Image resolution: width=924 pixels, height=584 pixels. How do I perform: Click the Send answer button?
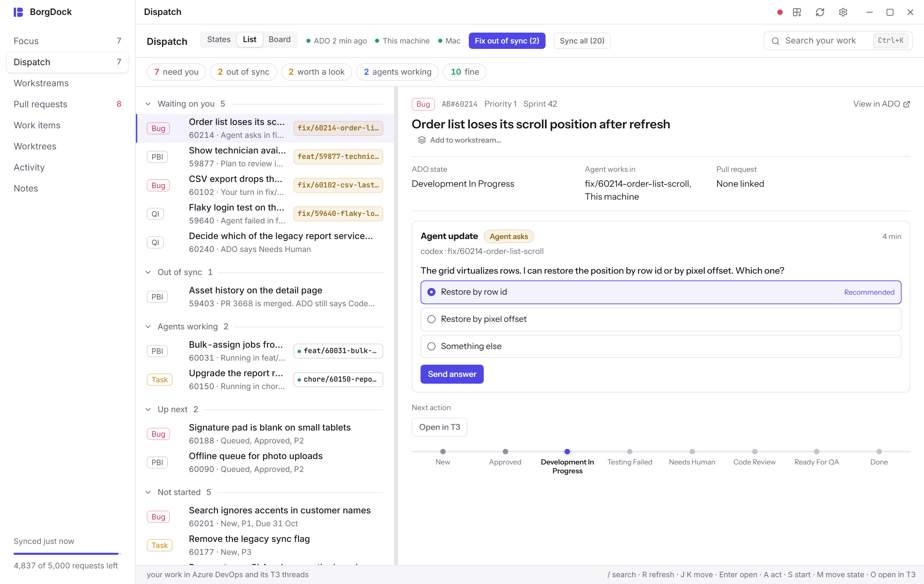[x=452, y=374]
